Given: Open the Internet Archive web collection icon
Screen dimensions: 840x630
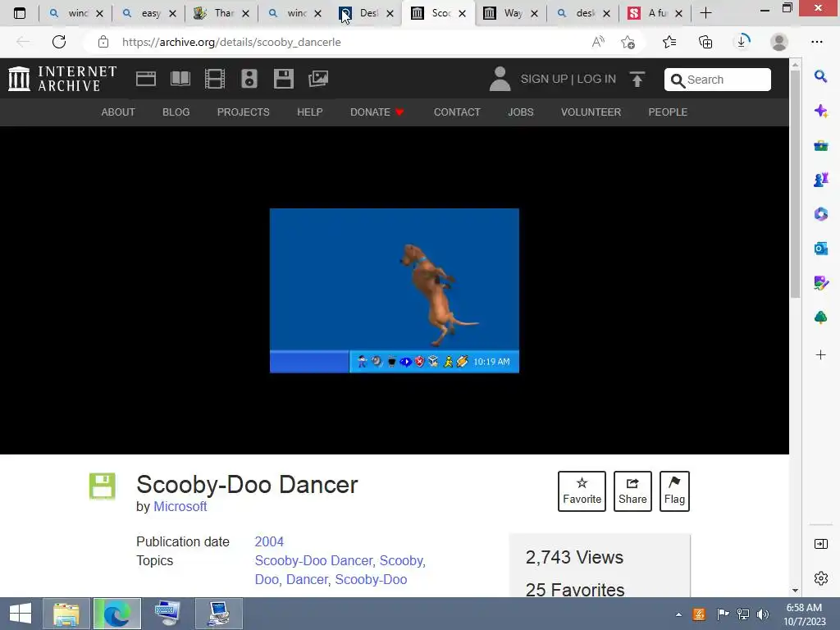Looking at the screenshot, I should 146,79.
